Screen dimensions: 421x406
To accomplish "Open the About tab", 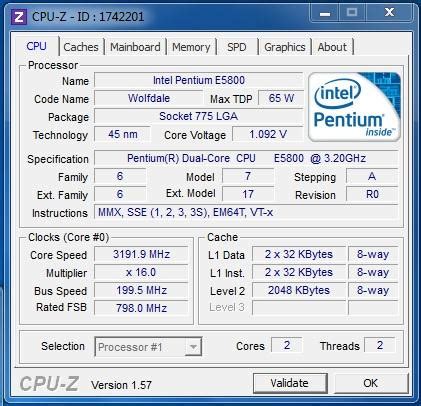I will pos(332,47).
